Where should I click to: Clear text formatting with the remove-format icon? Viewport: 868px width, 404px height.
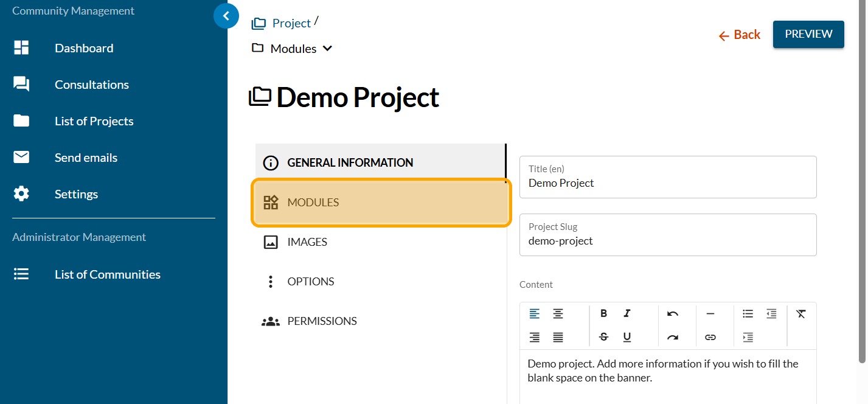[x=800, y=313]
